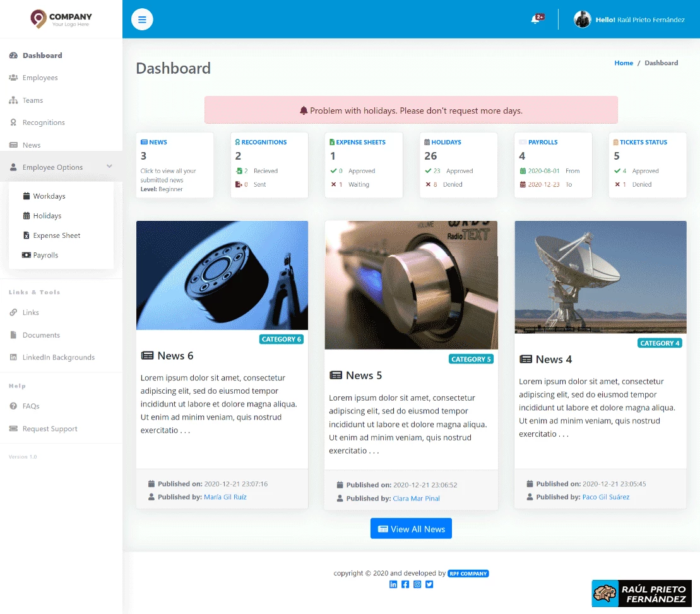Image resolution: width=700 pixels, height=614 pixels.
Task: Click the Twitter social icon in the footer
Action: 429,584
